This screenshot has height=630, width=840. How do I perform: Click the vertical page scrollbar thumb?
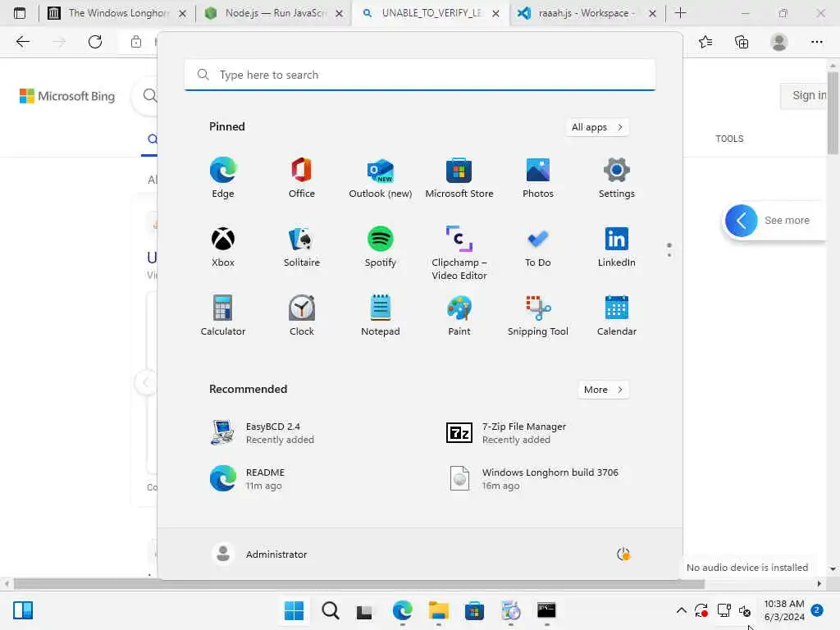[833, 112]
